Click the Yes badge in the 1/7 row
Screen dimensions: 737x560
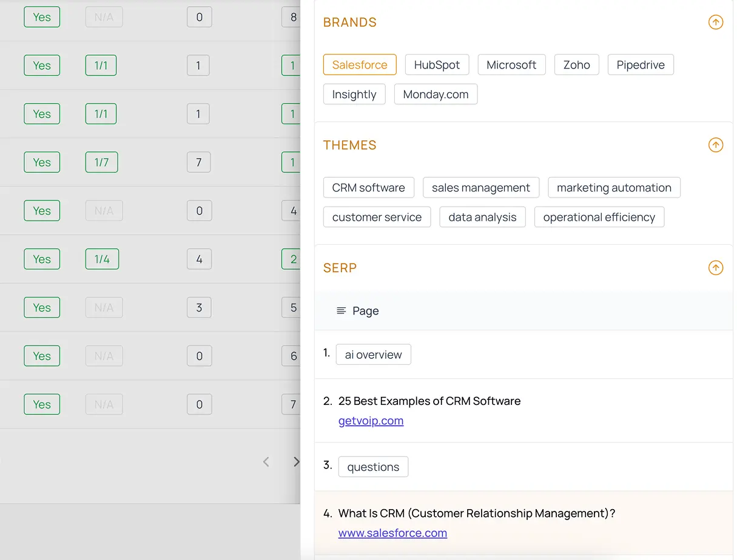(x=42, y=162)
